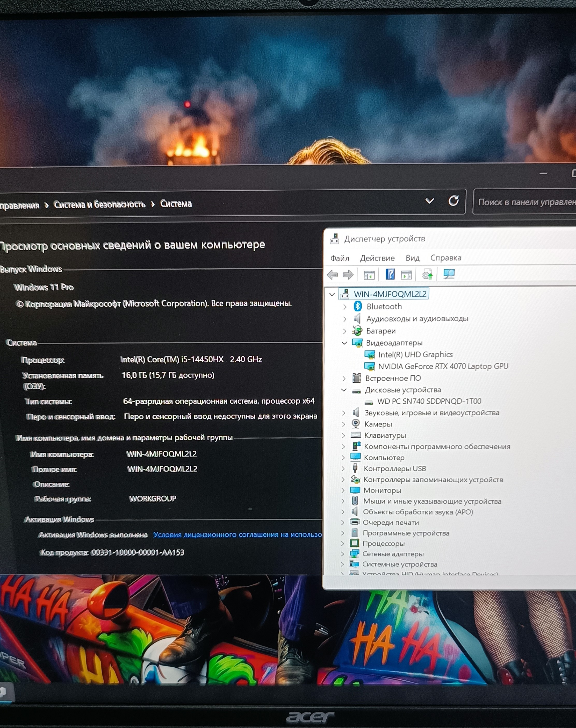The height and width of the screenshot is (728, 576).
Task: Click the 'Windows 11 Pro' edition text
Action: click(44, 287)
